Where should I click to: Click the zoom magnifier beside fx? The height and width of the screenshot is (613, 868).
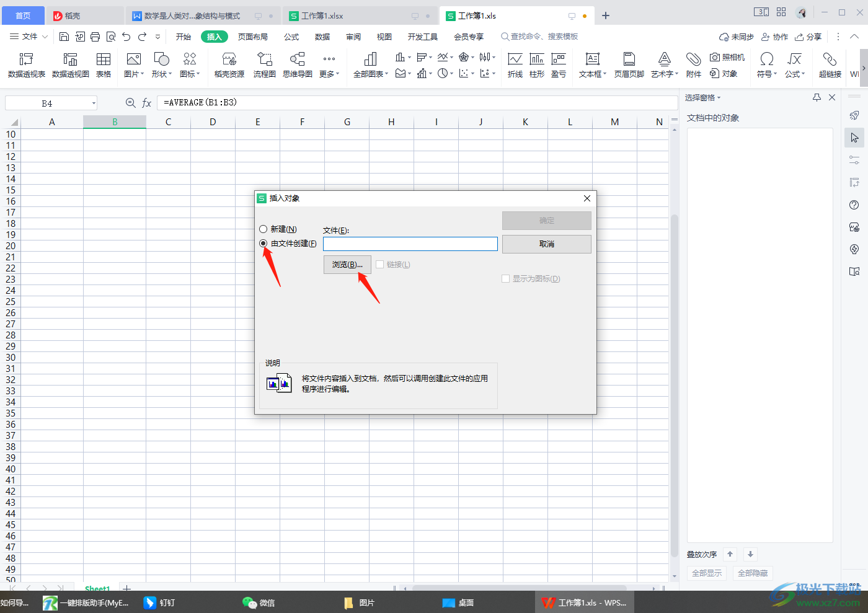click(130, 103)
